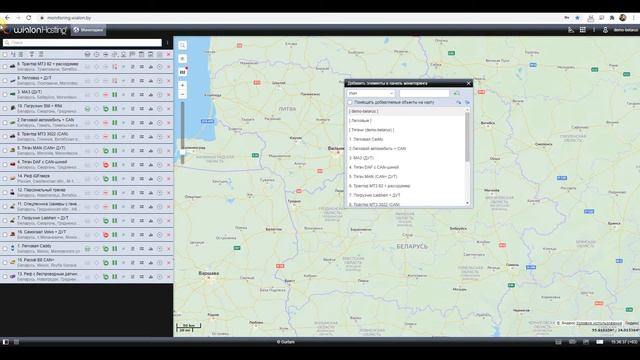Click the map tool icon below the search magnifier
The height and width of the screenshot is (360, 640).
click(x=182, y=59)
